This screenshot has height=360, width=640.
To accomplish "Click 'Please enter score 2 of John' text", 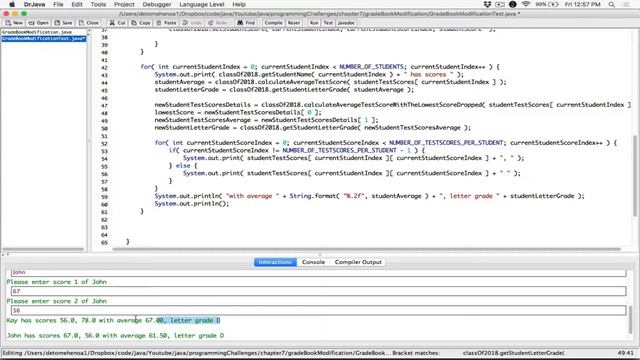I will [57, 301].
